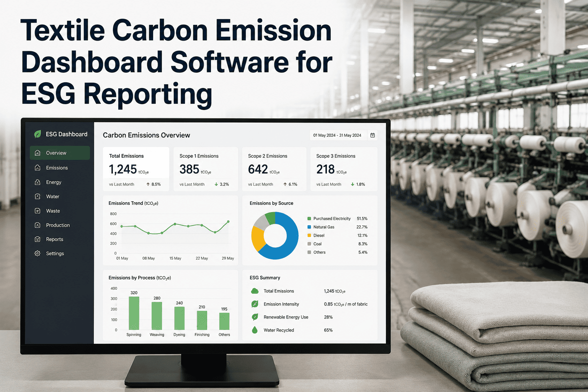This screenshot has height=392, width=588.
Task: Click the water drop icon for Water Recycled
Action: [x=255, y=330]
